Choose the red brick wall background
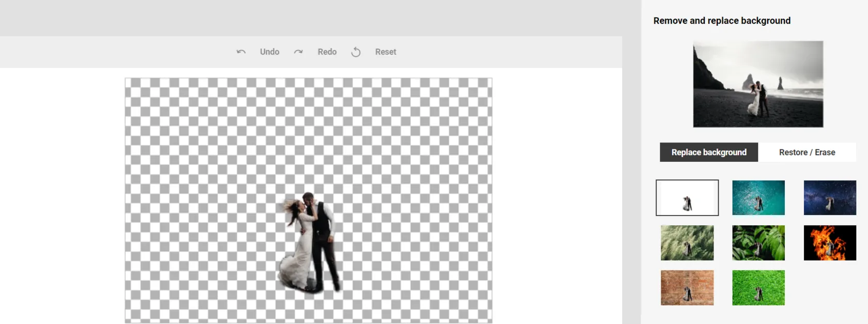The image size is (868, 324). point(687,288)
